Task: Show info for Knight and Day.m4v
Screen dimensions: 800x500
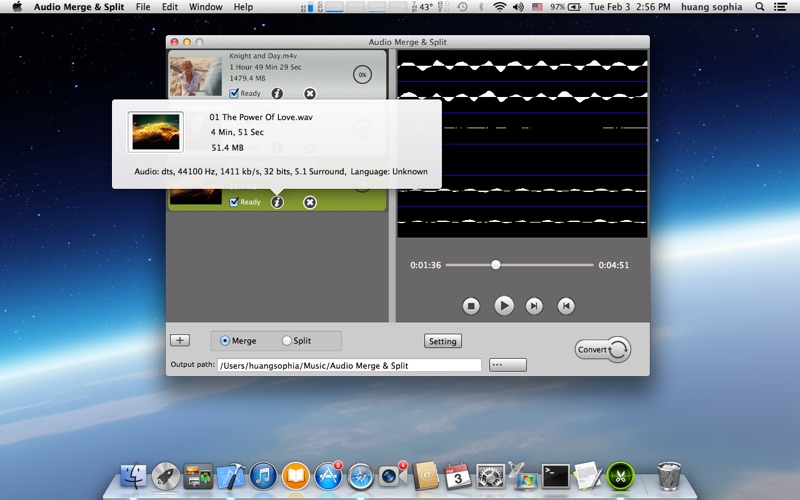Action: 277,93
